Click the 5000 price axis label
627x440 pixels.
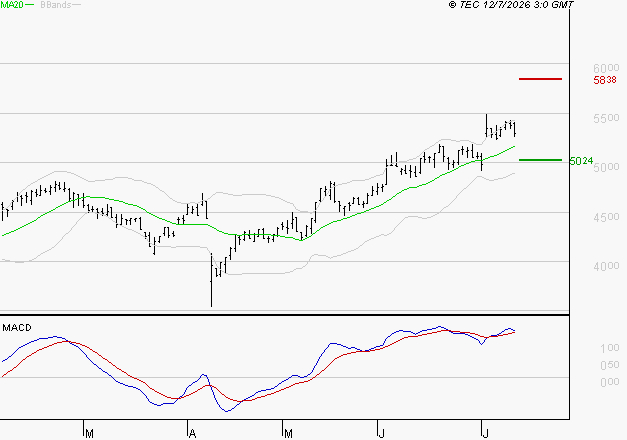point(607,167)
